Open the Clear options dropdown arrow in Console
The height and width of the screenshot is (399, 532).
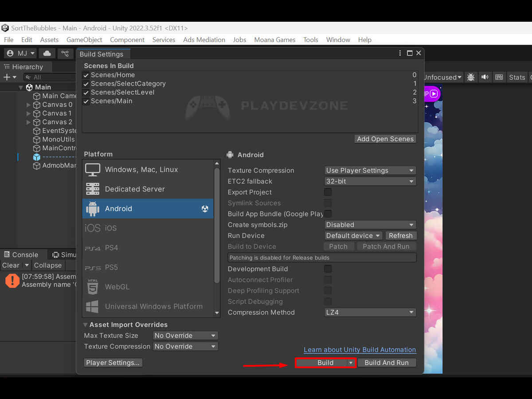point(26,266)
